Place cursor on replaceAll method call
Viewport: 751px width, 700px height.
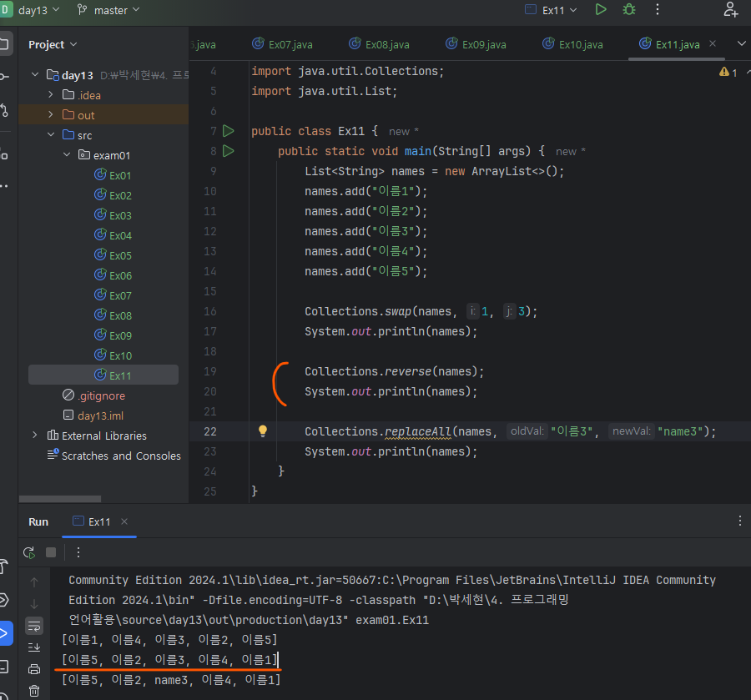tap(418, 431)
